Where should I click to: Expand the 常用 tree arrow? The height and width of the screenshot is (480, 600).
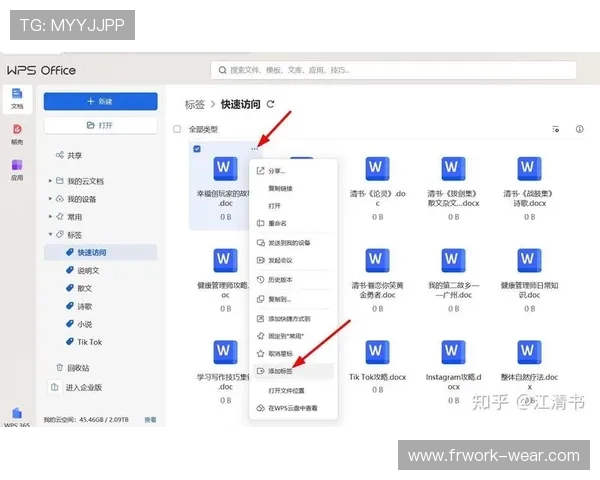50,216
